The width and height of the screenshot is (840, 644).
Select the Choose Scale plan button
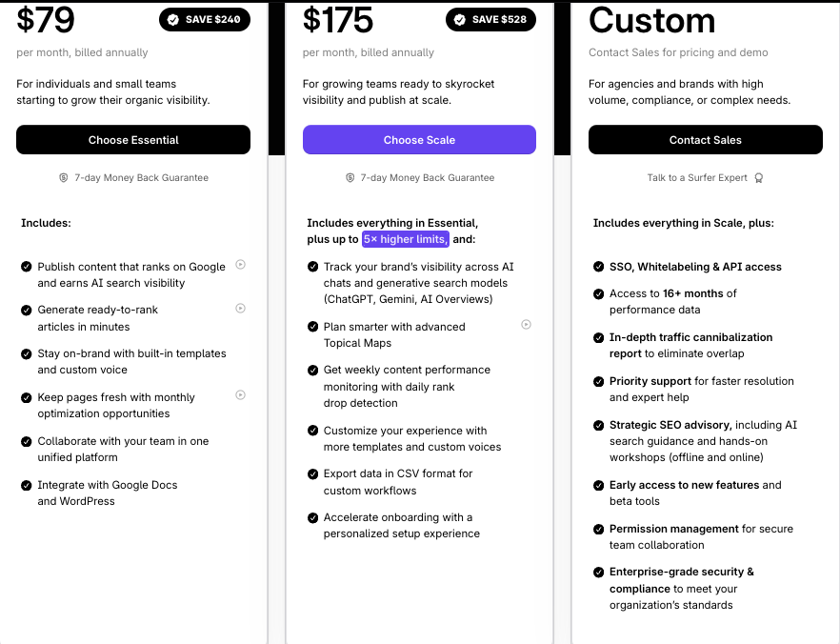419,140
